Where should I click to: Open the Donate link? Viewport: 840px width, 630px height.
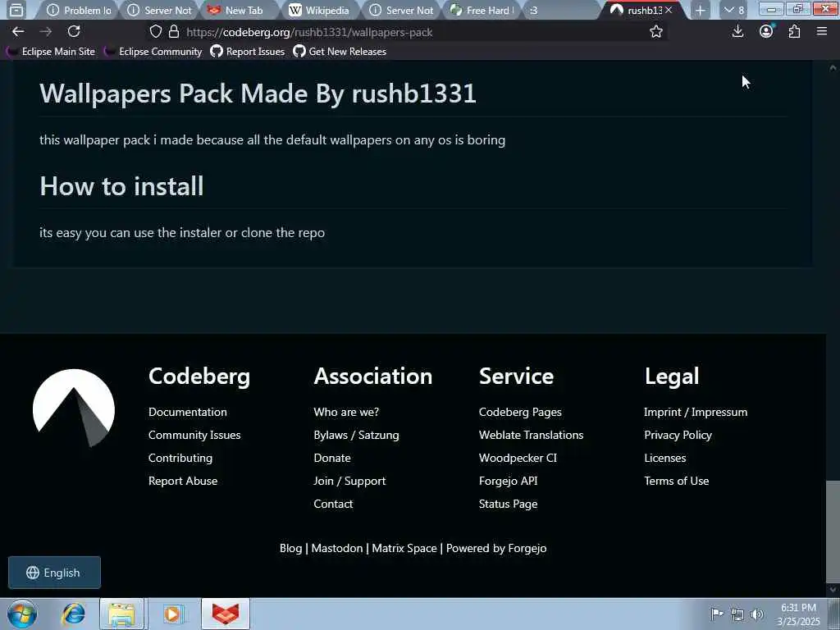tap(332, 458)
